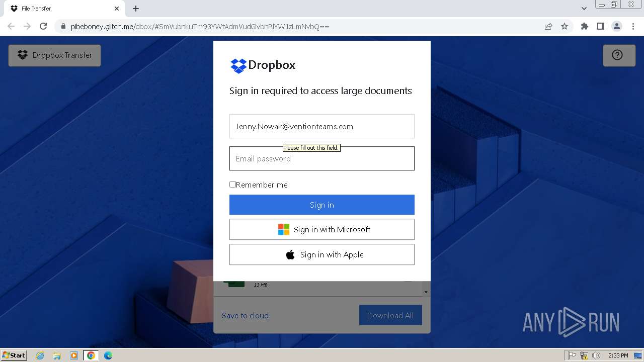Click the address bar URL

[x=200, y=27]
